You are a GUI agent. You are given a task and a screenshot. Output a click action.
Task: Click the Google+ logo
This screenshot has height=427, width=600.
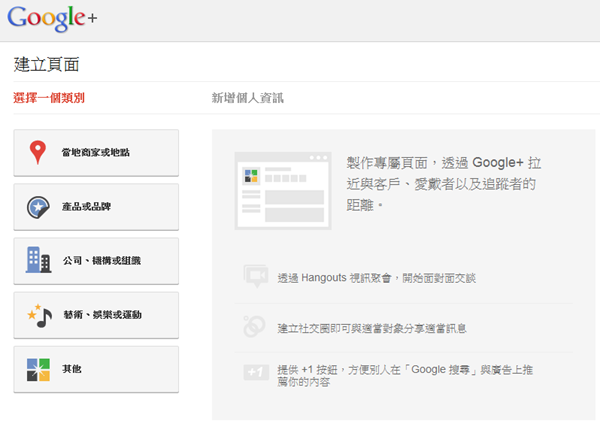pos(55,18)
